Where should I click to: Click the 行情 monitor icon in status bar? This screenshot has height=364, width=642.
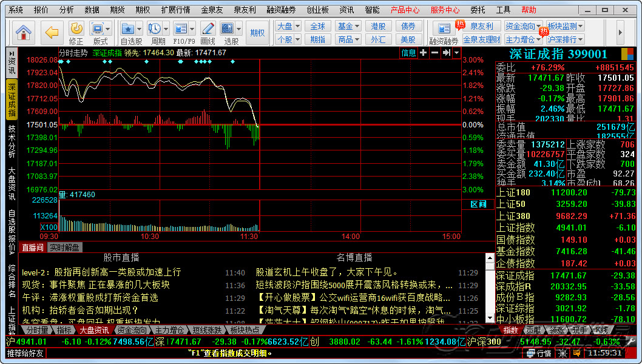pyautogui.click(x=539, y=353)
